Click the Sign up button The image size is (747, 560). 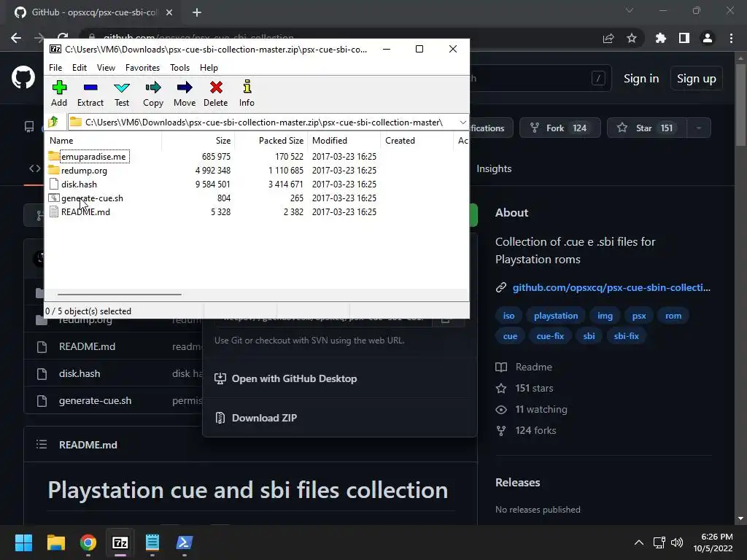click(696, 79)
